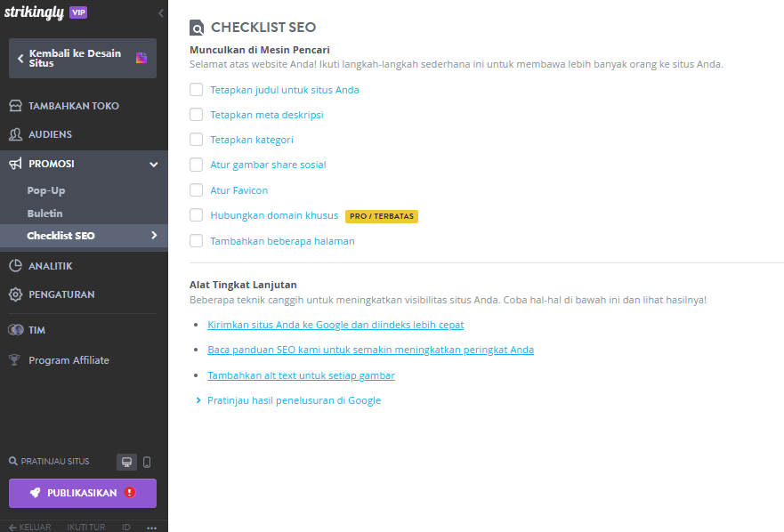The image size is (784, 532).
Task: Check the Hubungkan domain khusus box
Action: 196,215
